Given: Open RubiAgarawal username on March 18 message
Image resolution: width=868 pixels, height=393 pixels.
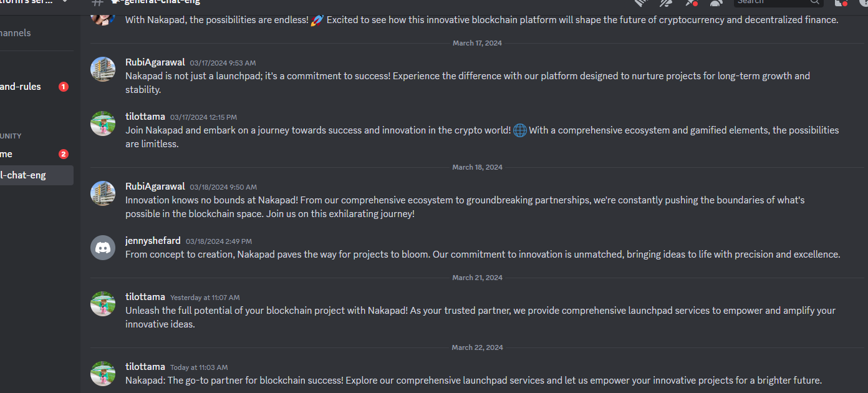Looking at the screenshot, I should pyautogui.click(x=155, y=187).
